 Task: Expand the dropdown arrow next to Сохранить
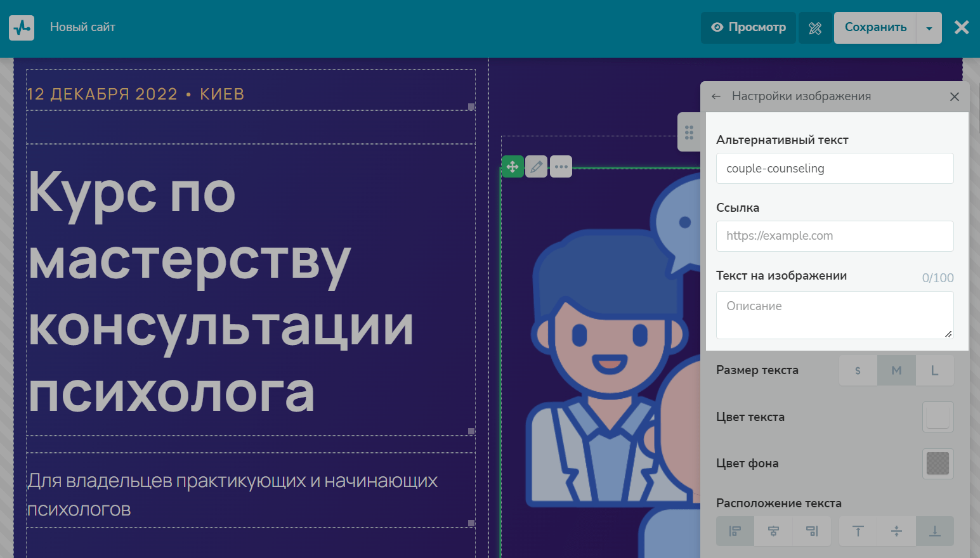click(x=929, y=28)
